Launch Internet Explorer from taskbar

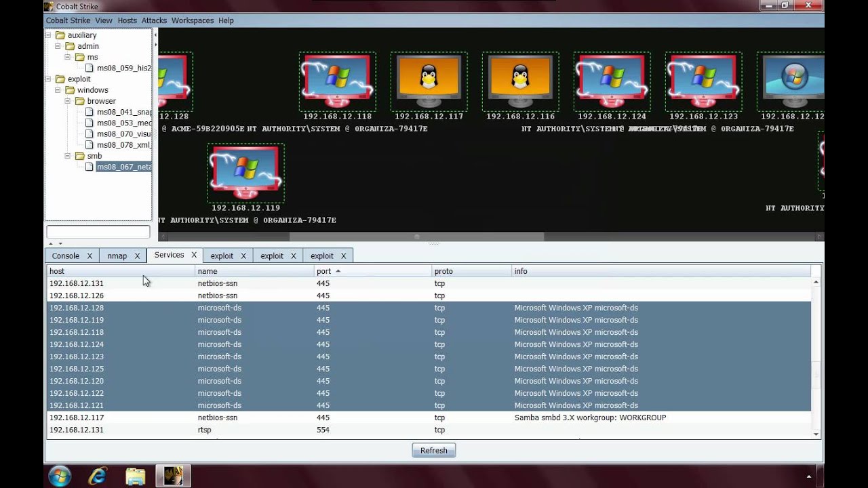pos(98,476)
